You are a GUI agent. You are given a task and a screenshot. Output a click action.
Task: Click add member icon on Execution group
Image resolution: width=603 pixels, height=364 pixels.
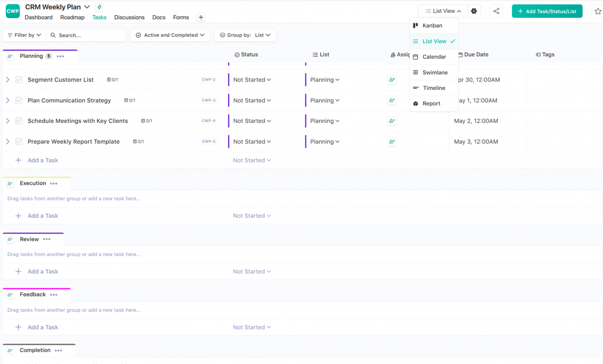point(10,183)
